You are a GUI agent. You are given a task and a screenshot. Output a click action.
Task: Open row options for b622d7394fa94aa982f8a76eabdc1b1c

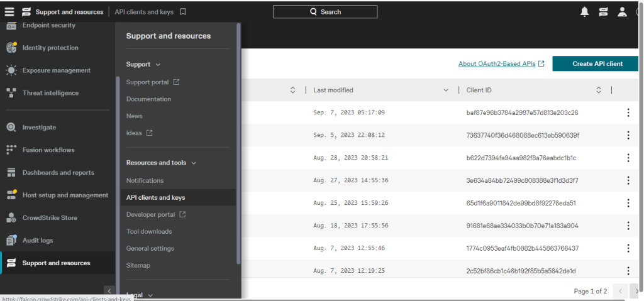628,158
